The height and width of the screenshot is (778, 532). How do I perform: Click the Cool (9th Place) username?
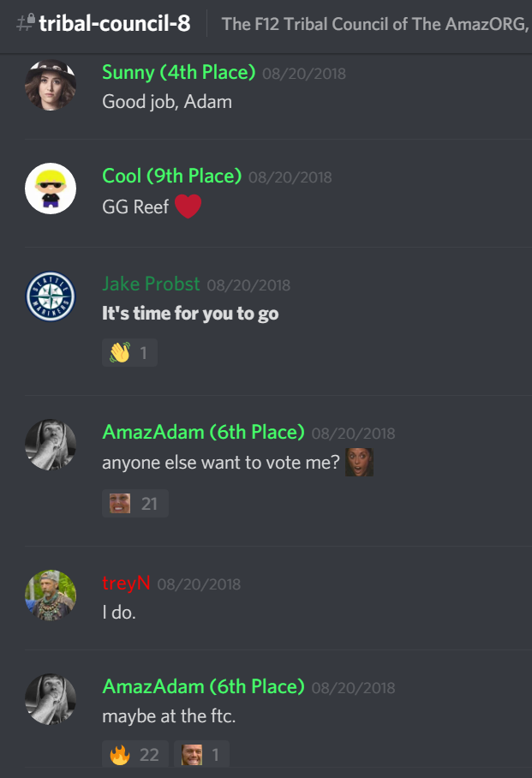[171, 177]
